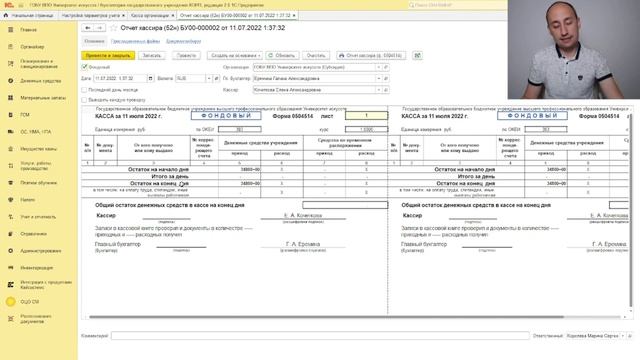Switch to Начальная страница tab
This screenshot has width=640, height=360.
coord(29,16)
